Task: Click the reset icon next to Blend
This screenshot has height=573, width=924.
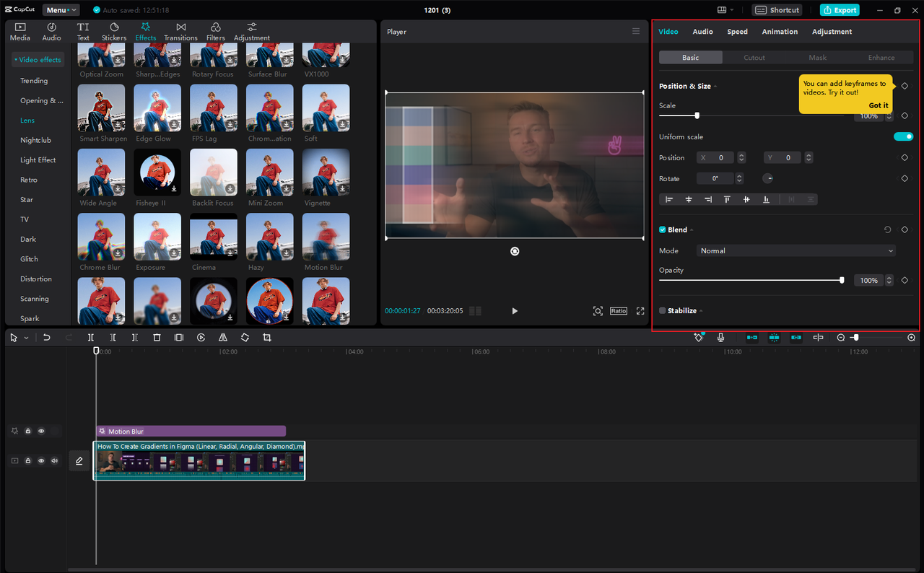Action: (887, 229)
